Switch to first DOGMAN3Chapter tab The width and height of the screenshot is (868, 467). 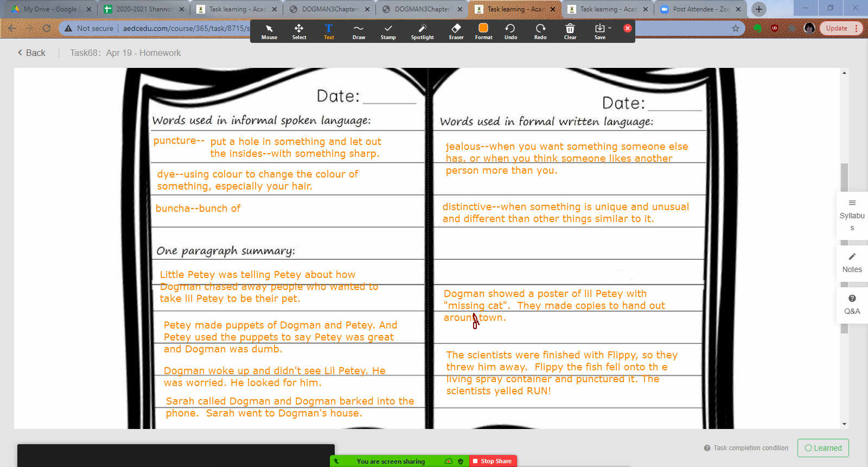click(x=329, y=9)
